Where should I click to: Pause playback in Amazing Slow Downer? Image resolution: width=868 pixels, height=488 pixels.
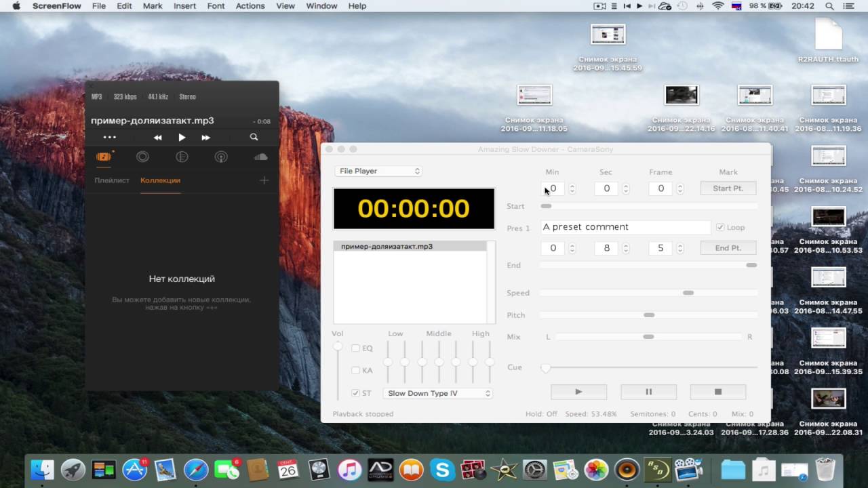(x=648, y=392)
